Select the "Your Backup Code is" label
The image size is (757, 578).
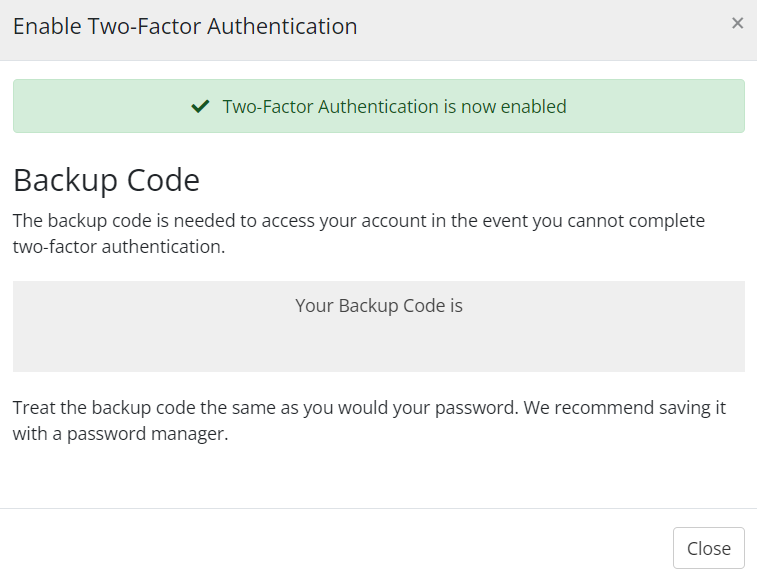click(x=379, y=305)
